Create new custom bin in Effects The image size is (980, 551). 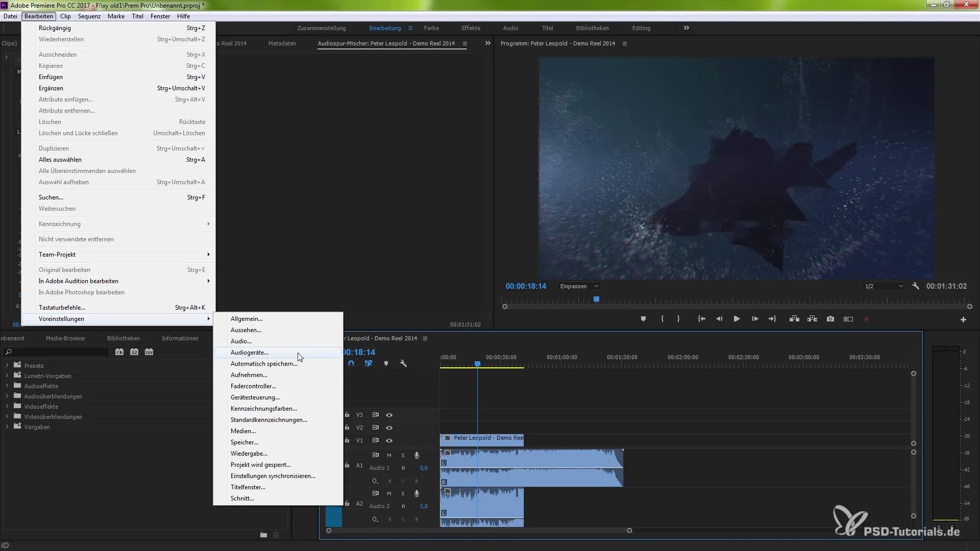pyautogui.click(x=263, y=535)
